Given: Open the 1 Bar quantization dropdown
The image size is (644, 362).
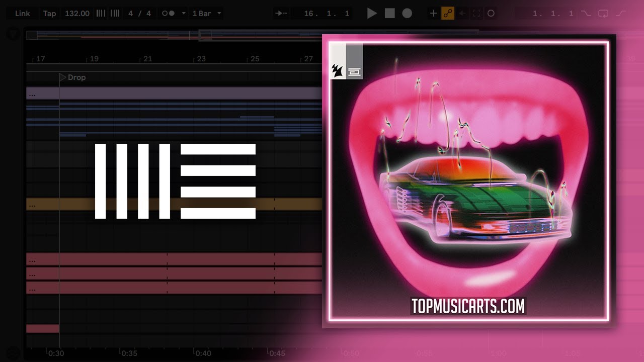Looking at the screenshot, I should (x=206, y=14).
